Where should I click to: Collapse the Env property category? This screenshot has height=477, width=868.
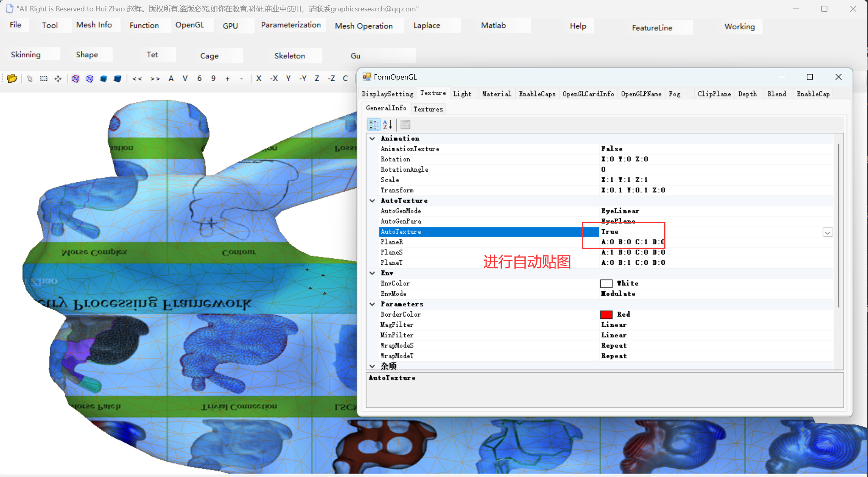[x=372, y=273]
